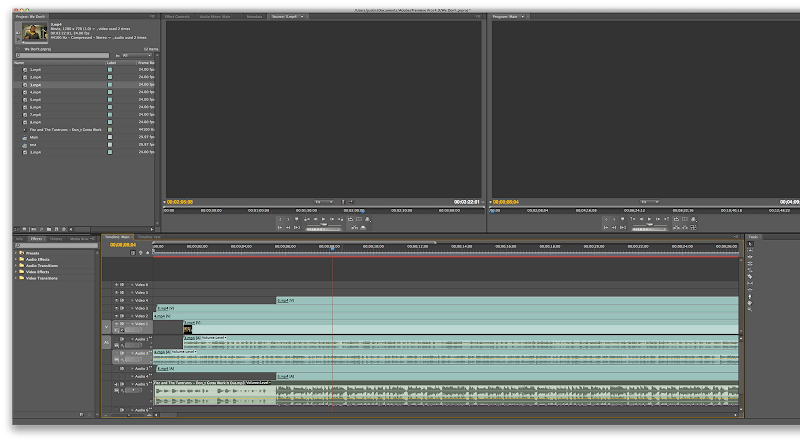800x442 pixels.
Task: Select the Pen tool
Action: point(750,297)
